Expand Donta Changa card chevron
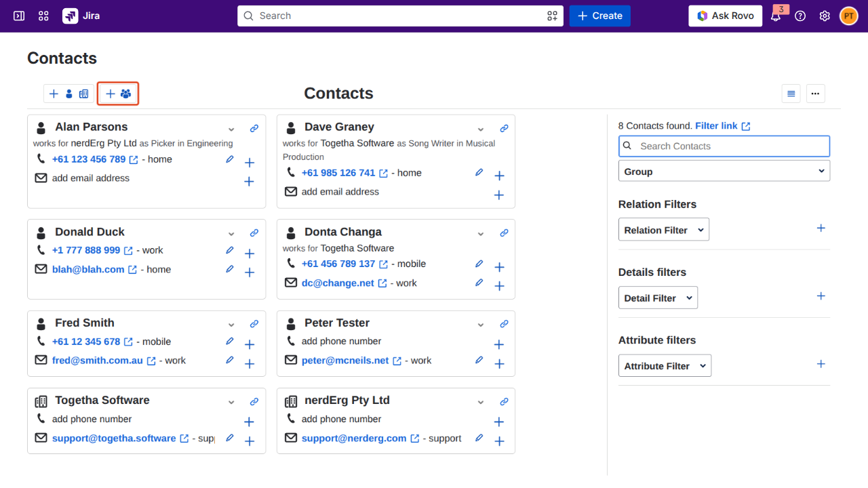This screenshot has width=868, height=488. [x=481, y=234]
